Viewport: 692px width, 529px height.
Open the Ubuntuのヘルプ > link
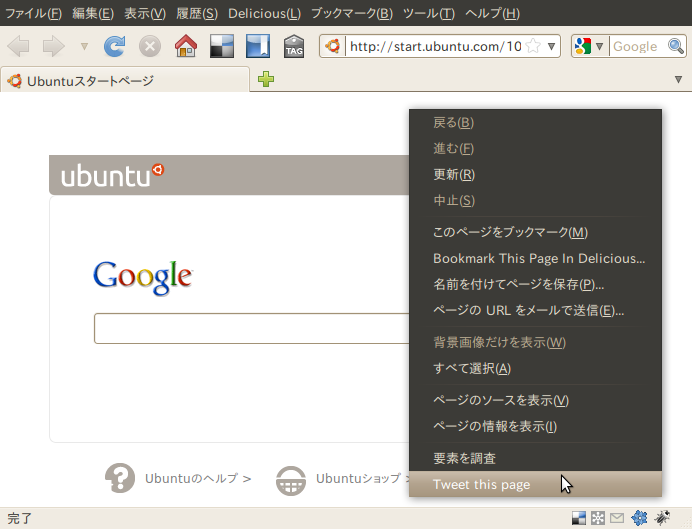198,478
